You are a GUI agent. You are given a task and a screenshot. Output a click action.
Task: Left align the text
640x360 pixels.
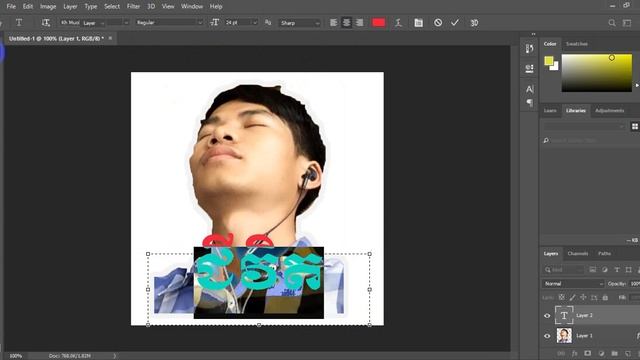333,23
